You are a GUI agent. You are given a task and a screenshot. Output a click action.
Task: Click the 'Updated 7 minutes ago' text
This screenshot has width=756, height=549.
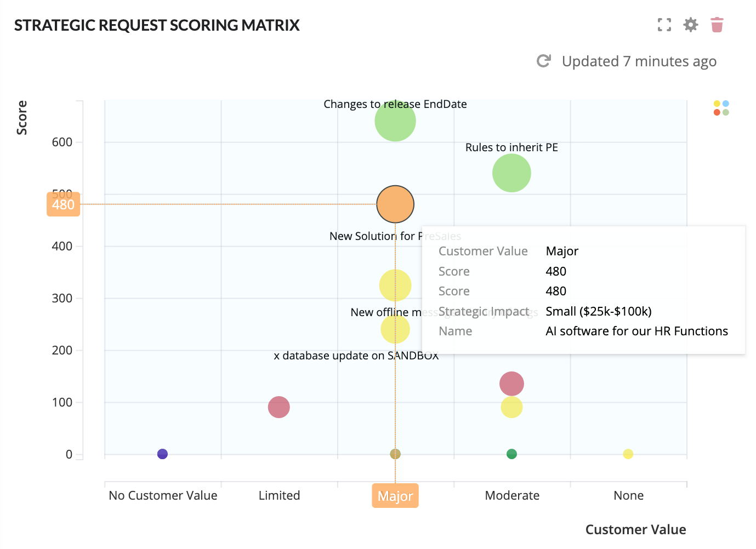pyautogui.click(x=639, y=61)
